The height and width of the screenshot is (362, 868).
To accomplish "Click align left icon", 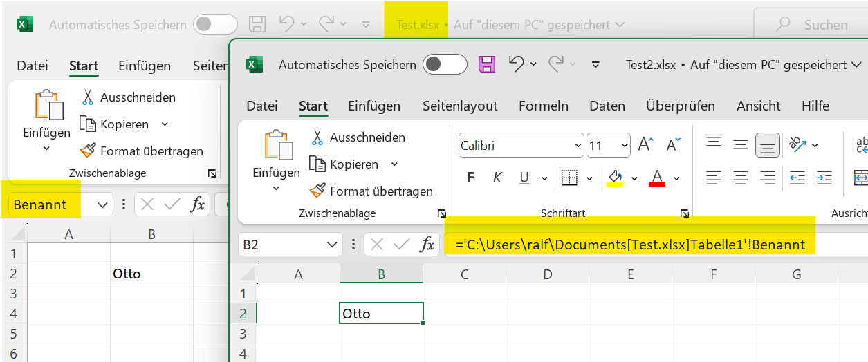I will coord(714,178).
